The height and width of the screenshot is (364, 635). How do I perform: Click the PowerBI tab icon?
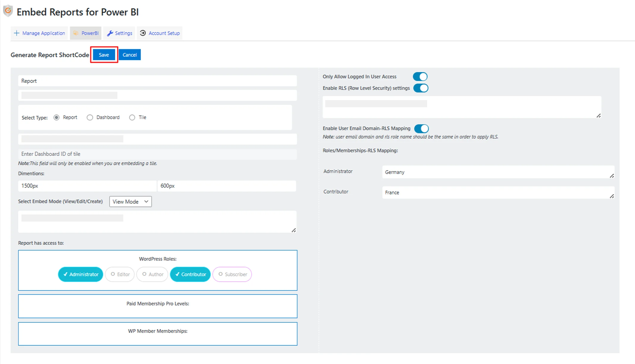[76, 33]
